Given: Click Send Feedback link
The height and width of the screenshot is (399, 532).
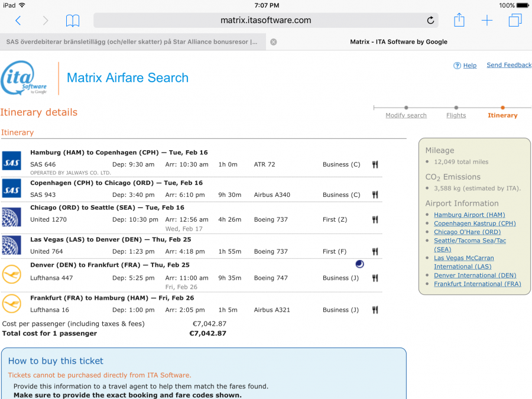Looking at the screenshot, I should pos(508,65).
